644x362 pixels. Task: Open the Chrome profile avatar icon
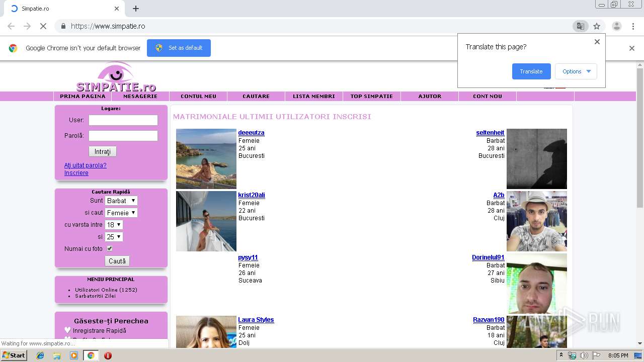click(617, 26)
